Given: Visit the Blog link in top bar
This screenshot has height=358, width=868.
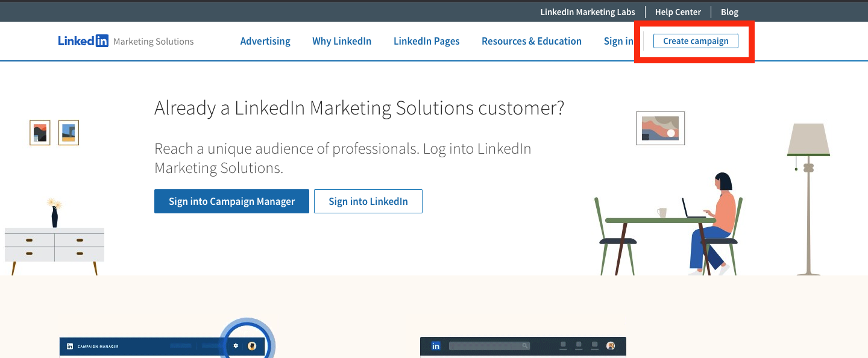Looking at the screenshot, I should [729, 12].
